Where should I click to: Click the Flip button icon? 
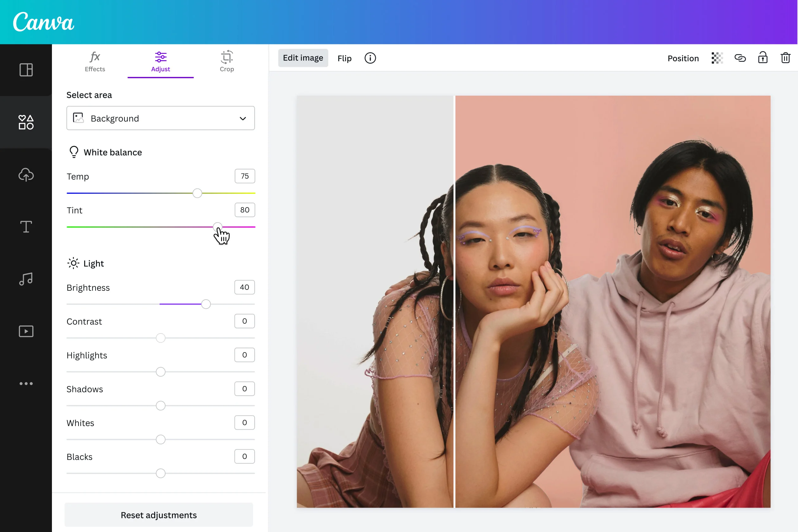click(x=345, y=58)
